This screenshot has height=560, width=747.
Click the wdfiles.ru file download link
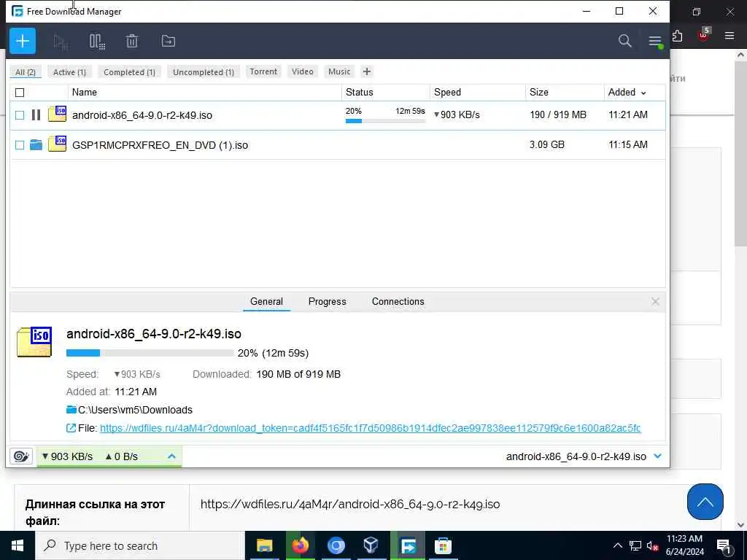[x=370, y=428]
